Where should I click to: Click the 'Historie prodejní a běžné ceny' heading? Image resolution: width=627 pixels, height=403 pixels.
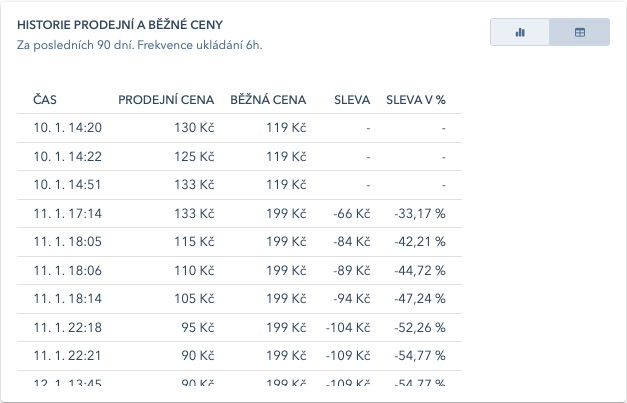(x=120, y=25)
